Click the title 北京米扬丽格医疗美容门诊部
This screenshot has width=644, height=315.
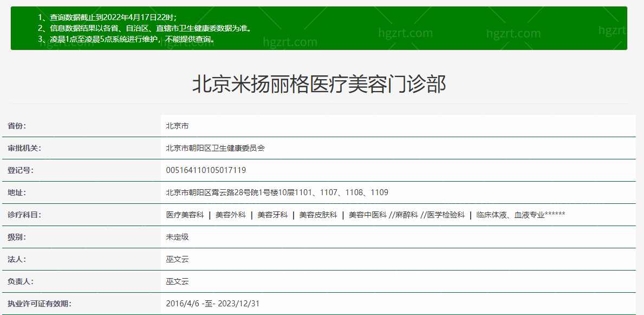[319, 85]
